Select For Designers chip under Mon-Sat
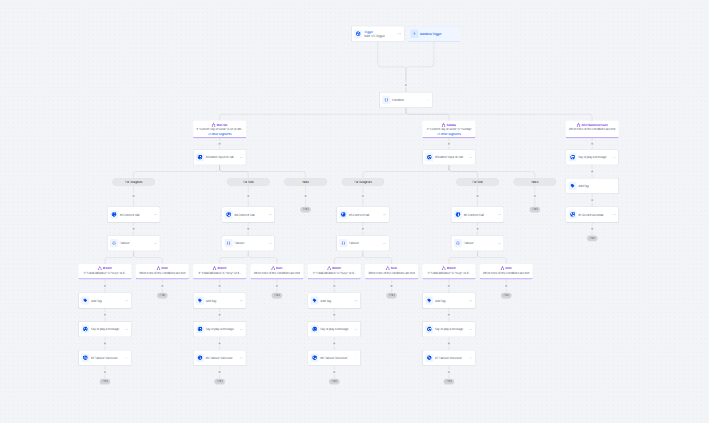The height and width of the screenshot is (423, 709). point(133,182)
